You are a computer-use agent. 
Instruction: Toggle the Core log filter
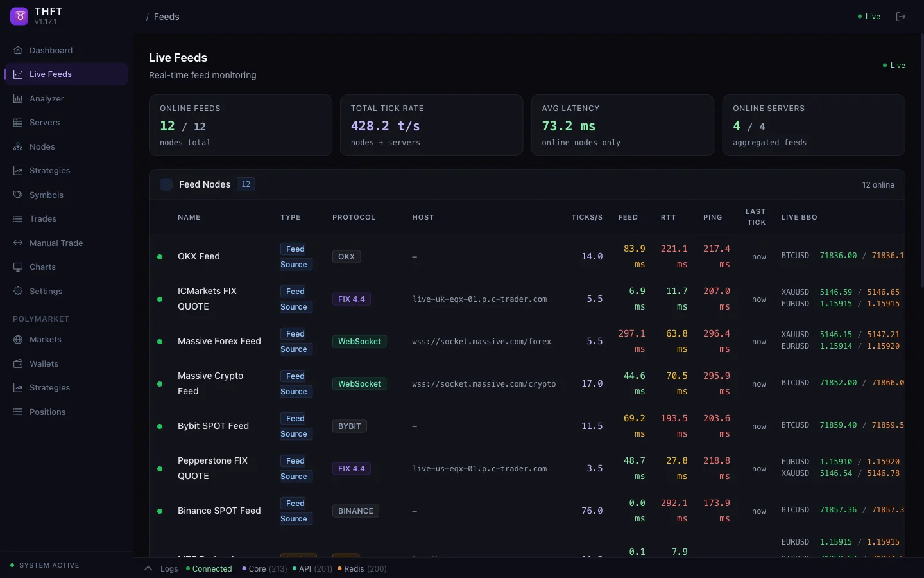click(264, 569)
